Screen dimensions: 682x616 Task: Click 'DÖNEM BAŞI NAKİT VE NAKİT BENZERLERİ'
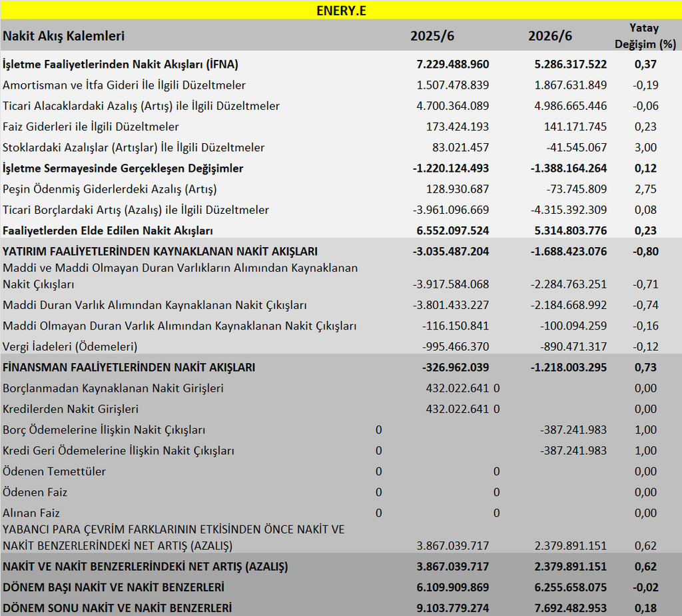(x=113, y=588)
